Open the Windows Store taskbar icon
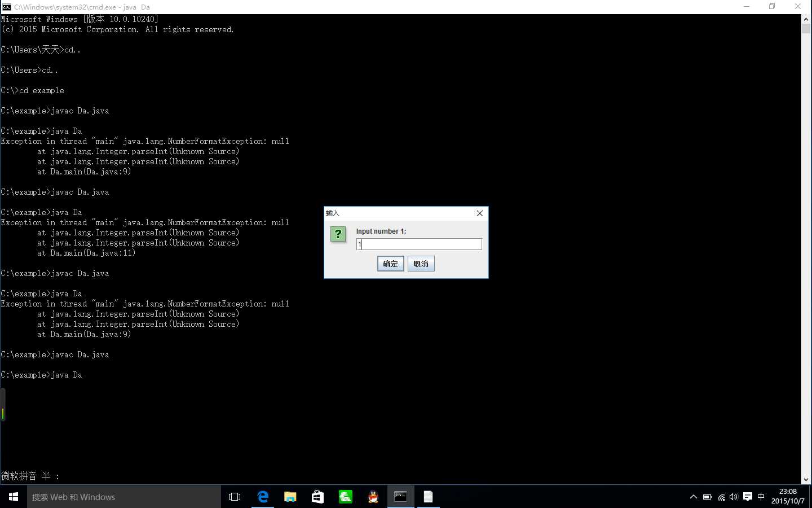 click(x=317, y=497)
